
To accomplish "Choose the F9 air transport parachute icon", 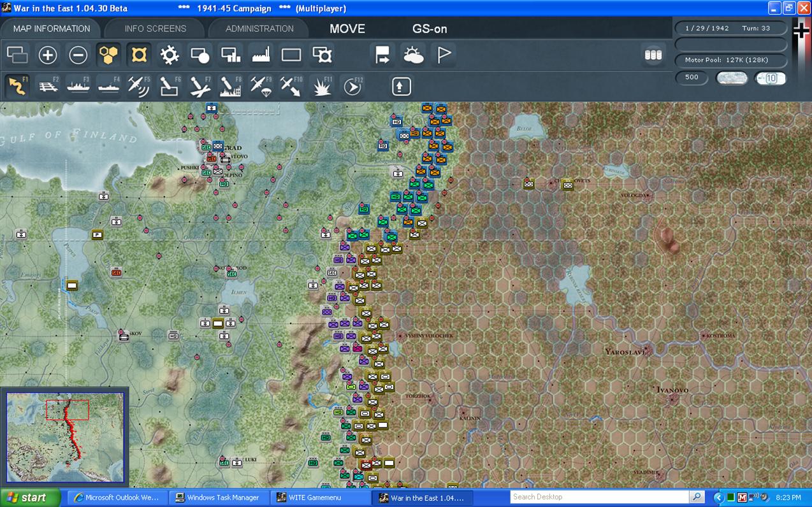I will pyautogui.click(x=261, y=86).
